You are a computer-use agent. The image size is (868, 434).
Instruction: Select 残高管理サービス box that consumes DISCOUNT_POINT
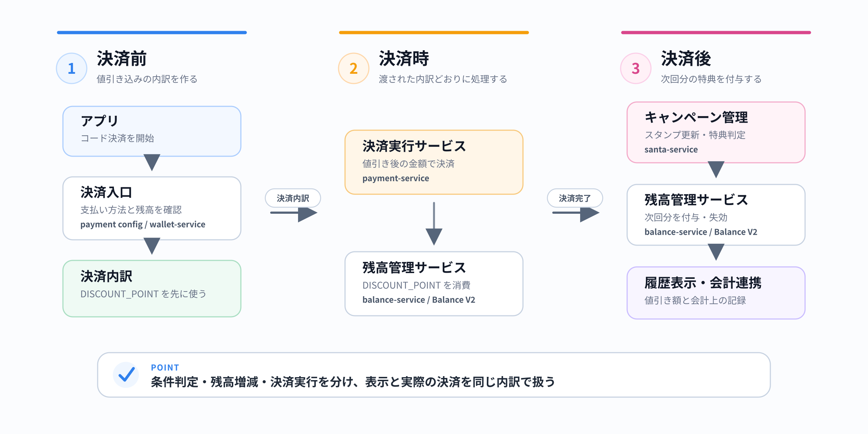pos(434,284)
